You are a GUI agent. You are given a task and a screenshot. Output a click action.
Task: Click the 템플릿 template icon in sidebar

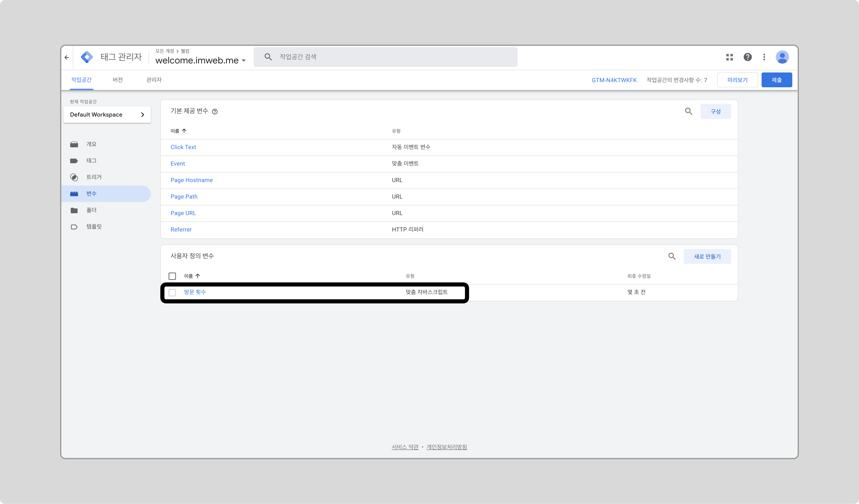tap(74, 227)
